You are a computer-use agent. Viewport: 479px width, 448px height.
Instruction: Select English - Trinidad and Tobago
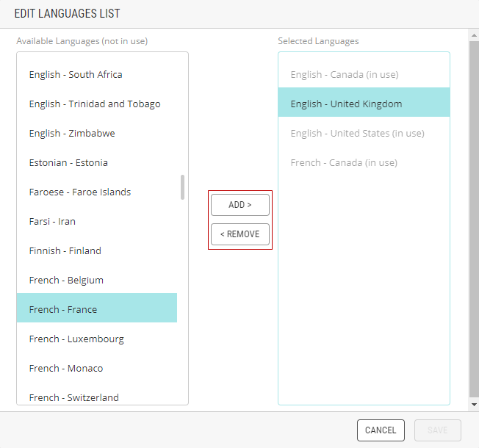97,104
